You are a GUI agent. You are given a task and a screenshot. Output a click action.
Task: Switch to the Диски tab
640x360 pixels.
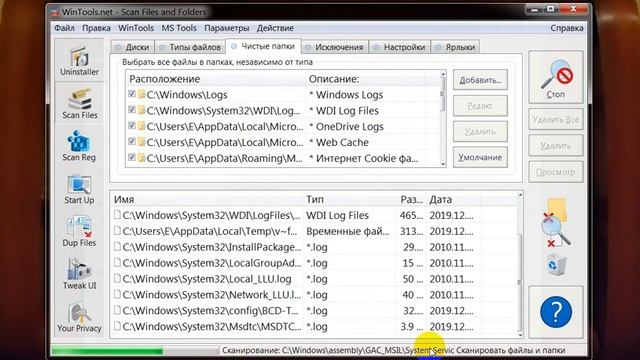pos(133,47)
